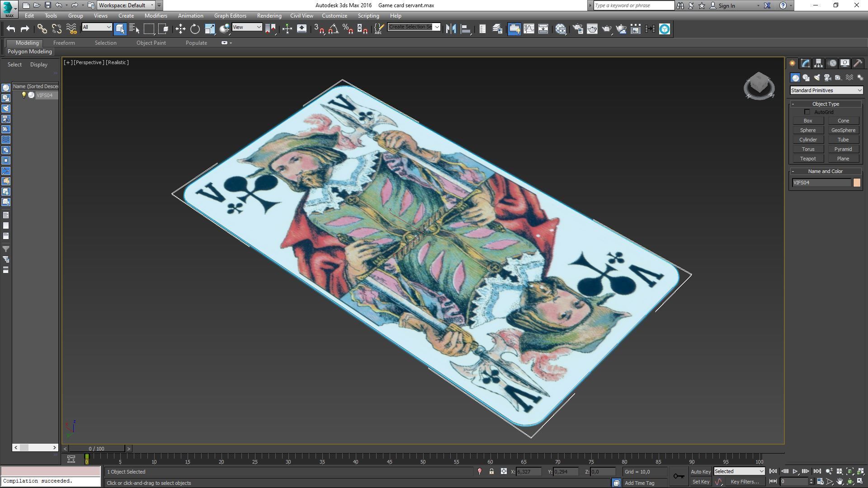Switch to the Modify command panel
The height and width of the screenshot is (488, 868).
click(805, 63)
